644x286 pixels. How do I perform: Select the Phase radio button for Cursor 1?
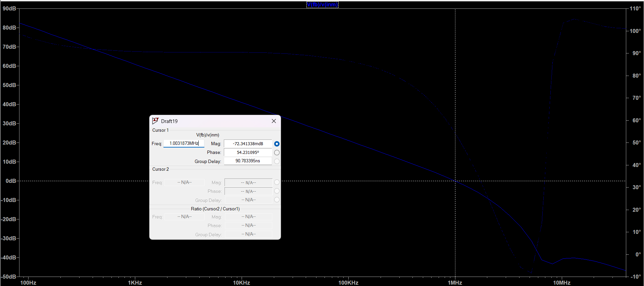tap(277, 153)
